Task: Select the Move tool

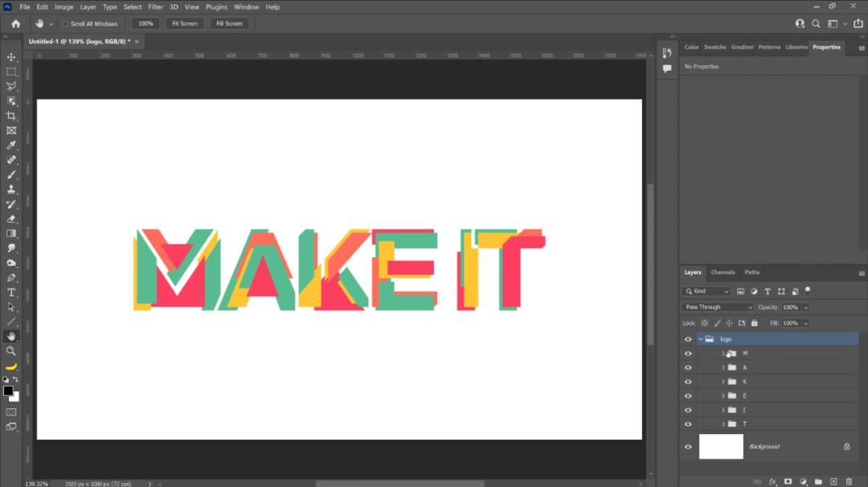Action: click(11, 57)
